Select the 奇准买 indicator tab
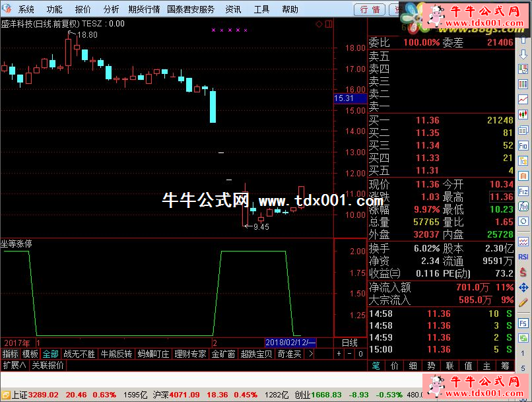 289,354
